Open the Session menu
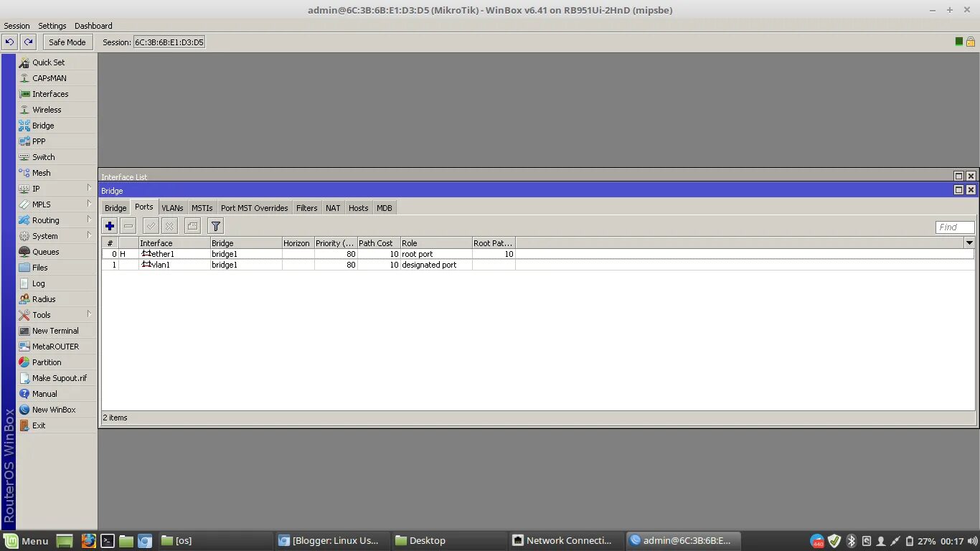The width and height of the screenshot is (980, 551). (x=17, y=26)
